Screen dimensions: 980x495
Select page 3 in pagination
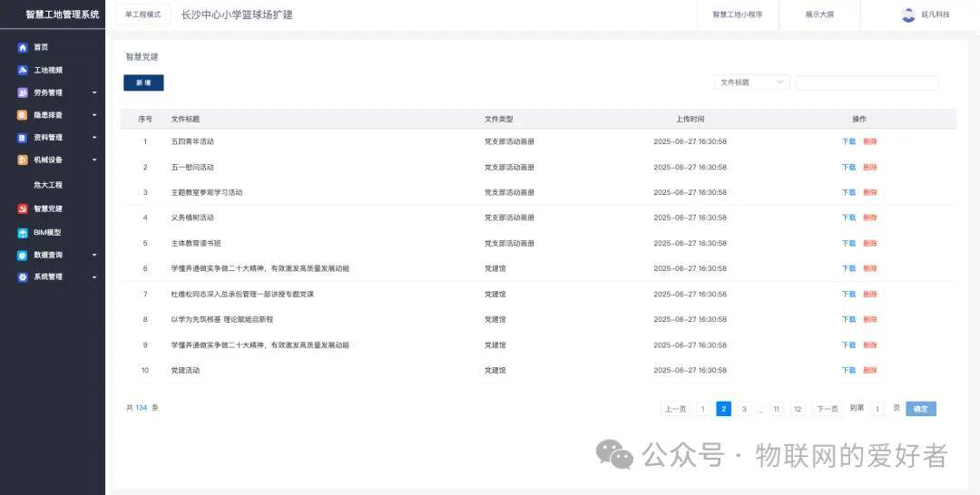[744, 409]
